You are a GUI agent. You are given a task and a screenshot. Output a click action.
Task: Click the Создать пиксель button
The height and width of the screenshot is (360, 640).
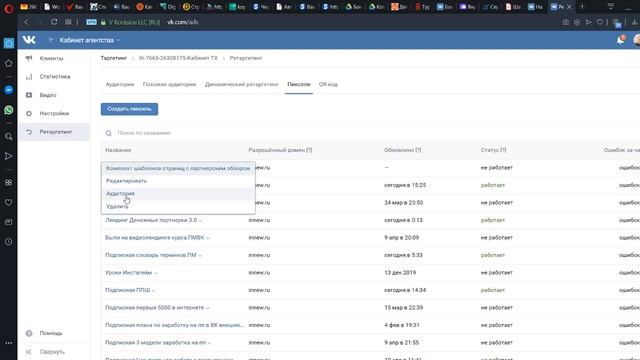[x=129, y=109]
